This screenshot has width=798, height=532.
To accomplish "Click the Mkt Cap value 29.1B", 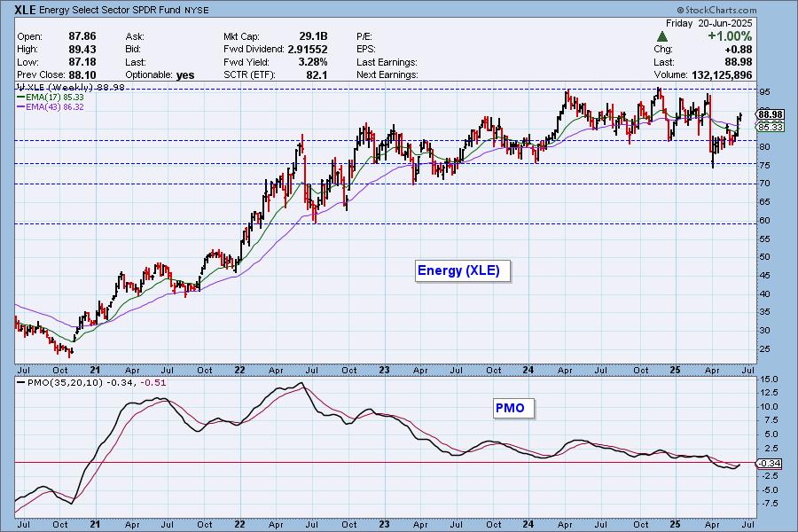I will pyautogui.click(x=314, y=36).
